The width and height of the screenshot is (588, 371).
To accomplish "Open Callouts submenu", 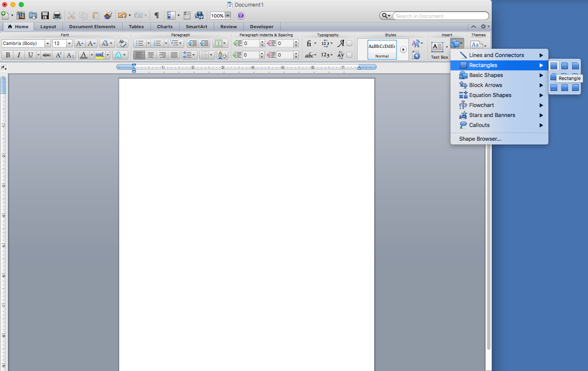I will 499,125.
